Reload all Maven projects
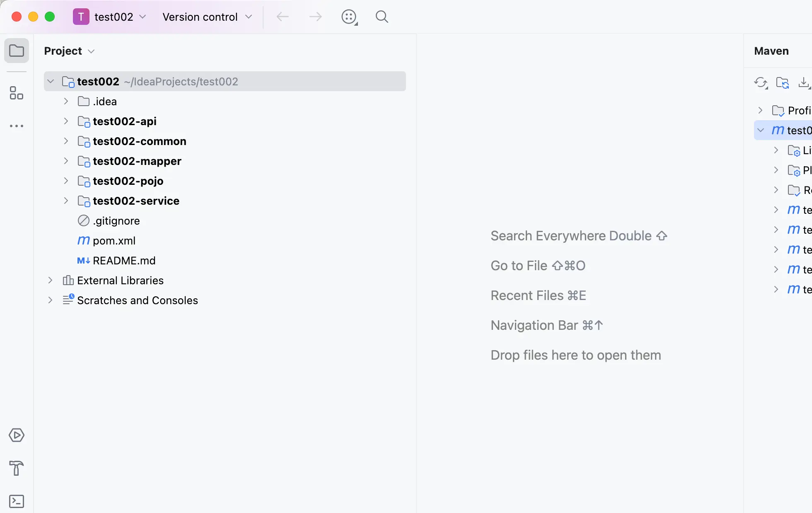Viewport: 812px width, 513px height. click(761, 83)
